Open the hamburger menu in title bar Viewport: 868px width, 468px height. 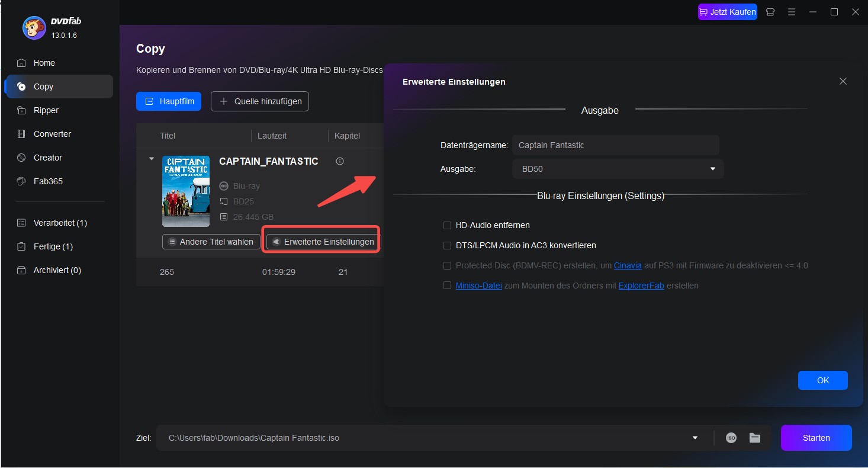click(792, 12)
